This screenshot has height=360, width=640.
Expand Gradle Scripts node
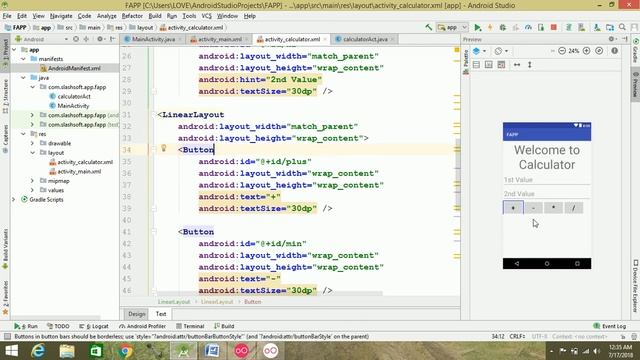click(x=14, y=200)
